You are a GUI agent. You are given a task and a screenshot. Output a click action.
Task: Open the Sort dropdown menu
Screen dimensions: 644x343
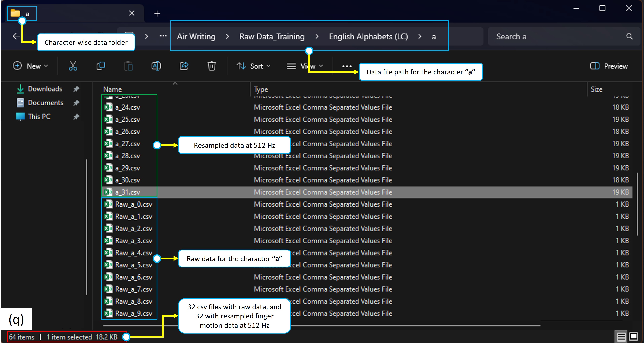253,66
